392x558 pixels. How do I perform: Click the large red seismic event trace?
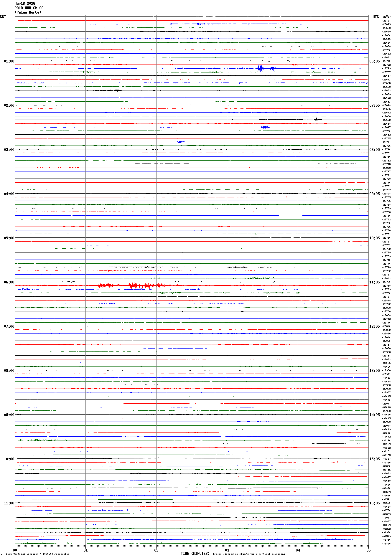point(133,285)
